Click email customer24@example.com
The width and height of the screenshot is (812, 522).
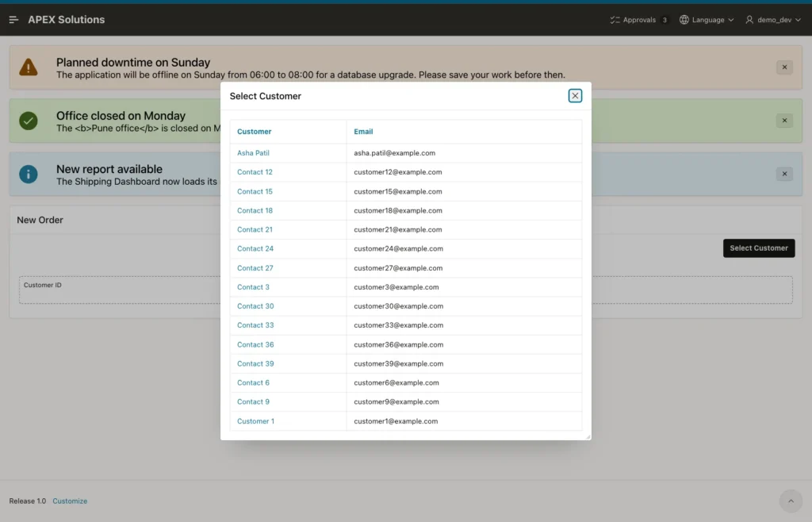(398, 248)
